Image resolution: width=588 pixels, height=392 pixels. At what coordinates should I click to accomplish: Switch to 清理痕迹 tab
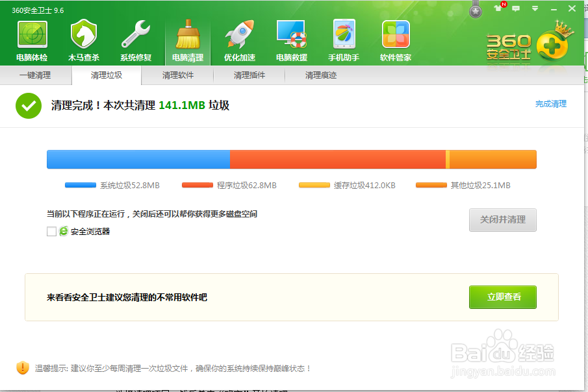pos(321,75)
